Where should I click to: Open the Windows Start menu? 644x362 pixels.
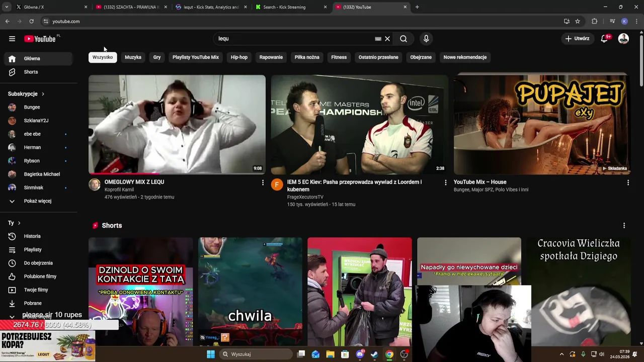(211, 354)
